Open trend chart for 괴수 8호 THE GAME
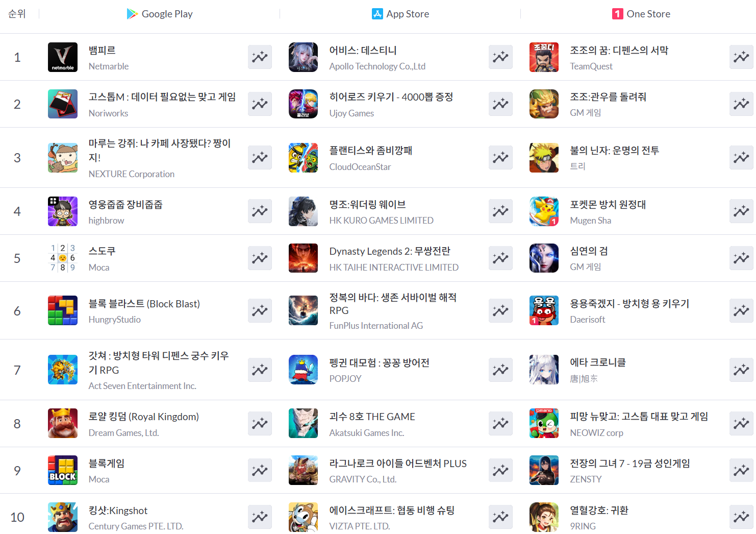Screen dimensions: 756x534 coord(500,423)
